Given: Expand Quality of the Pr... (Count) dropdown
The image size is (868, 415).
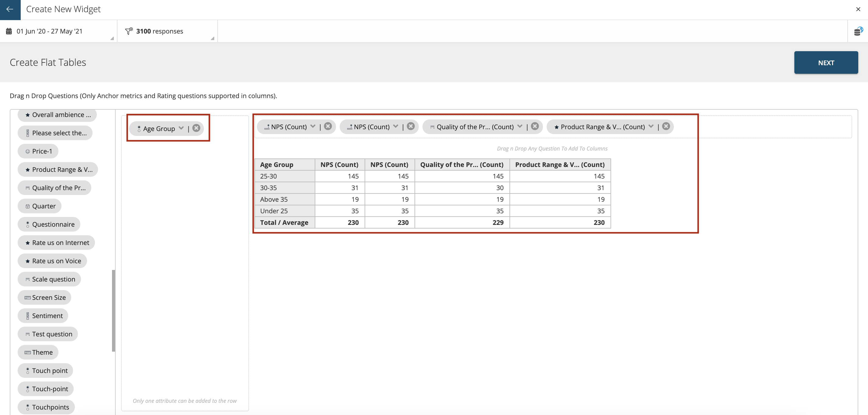Looking at the screenshot, I should click(x=520, y=126).
